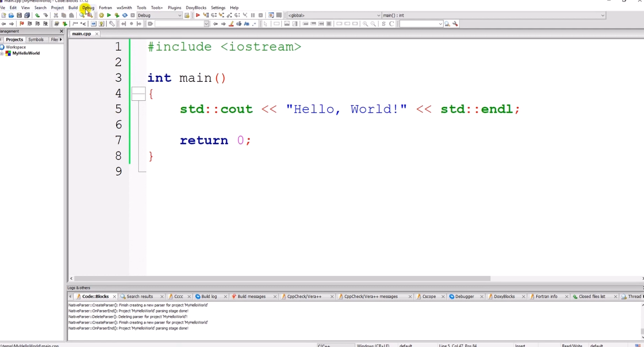Close the main.cpp editor tab
Viewport: 644px width, 347px height.
pyautogui.click(x=97, y=34)
